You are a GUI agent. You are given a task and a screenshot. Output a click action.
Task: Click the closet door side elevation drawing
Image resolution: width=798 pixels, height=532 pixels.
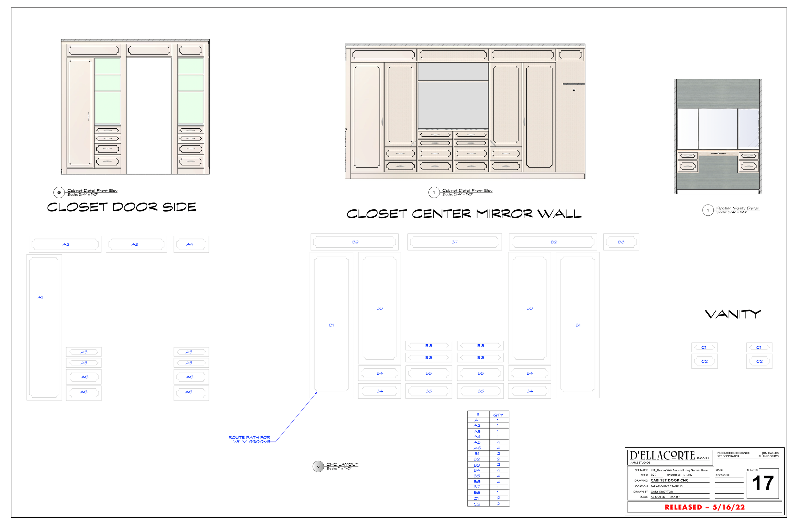[x=135, y=107]
